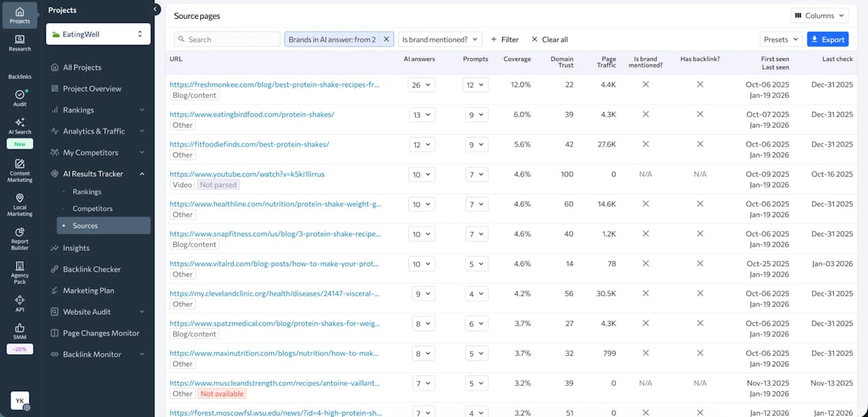
Task: Expand My Competitors menu
Action: (x=98, y=152)
